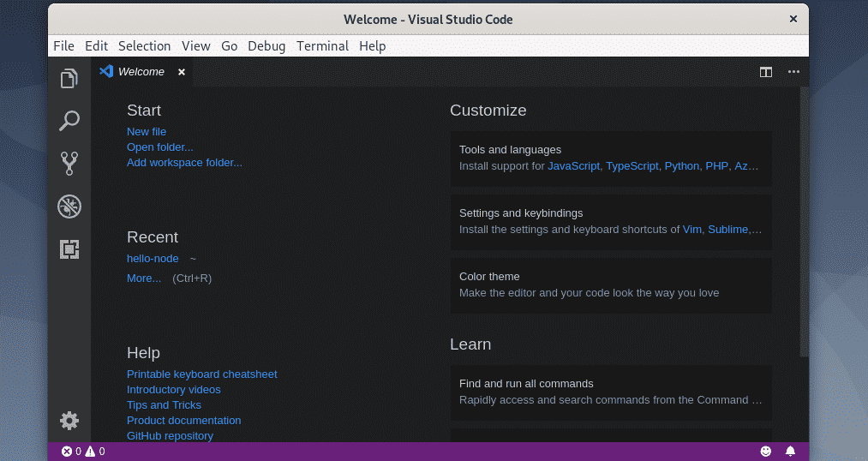Image resolution: width=868 pixels, height=461 pixels.
Task: Open the more actions ellipsis menu
Action: tap(793, 72)
